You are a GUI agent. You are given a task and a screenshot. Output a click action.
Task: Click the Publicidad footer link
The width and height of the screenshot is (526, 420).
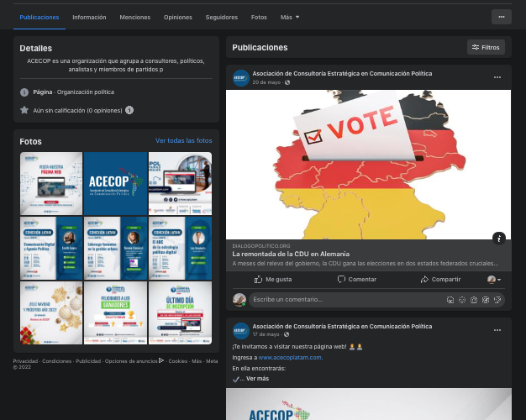point(88,361)
